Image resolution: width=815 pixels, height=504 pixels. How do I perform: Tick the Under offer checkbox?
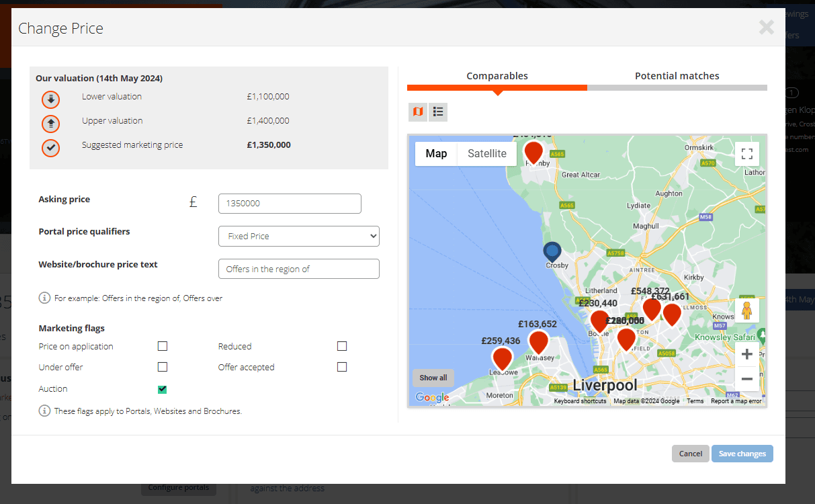163,367
